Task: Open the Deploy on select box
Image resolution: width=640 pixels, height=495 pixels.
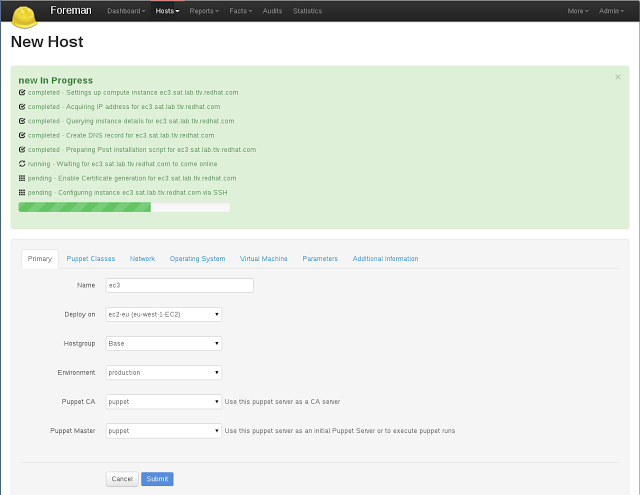Action: click(x=164, y=315)
